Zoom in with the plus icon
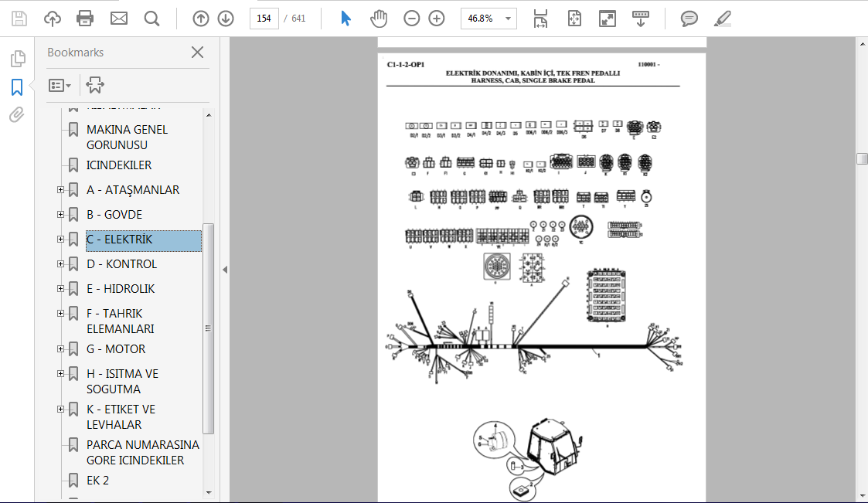Image resolution: width=868 pixels, height=503 pixels. click(x=436, y=19)
